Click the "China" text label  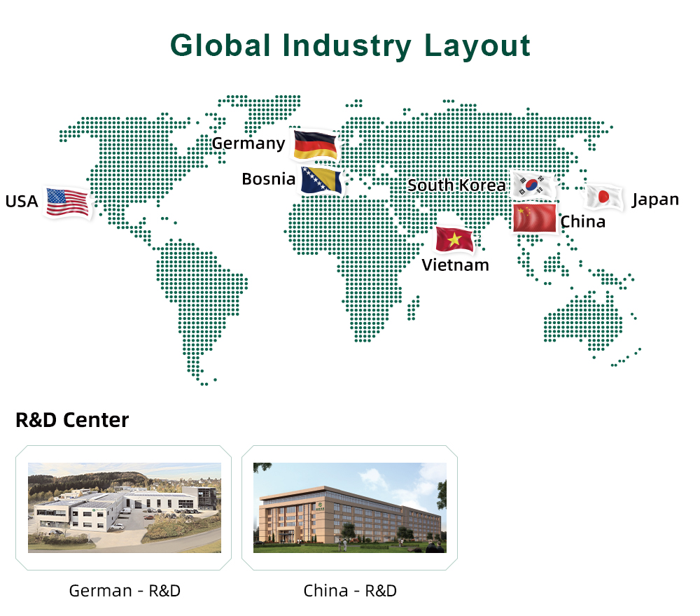tap(582, 222)
